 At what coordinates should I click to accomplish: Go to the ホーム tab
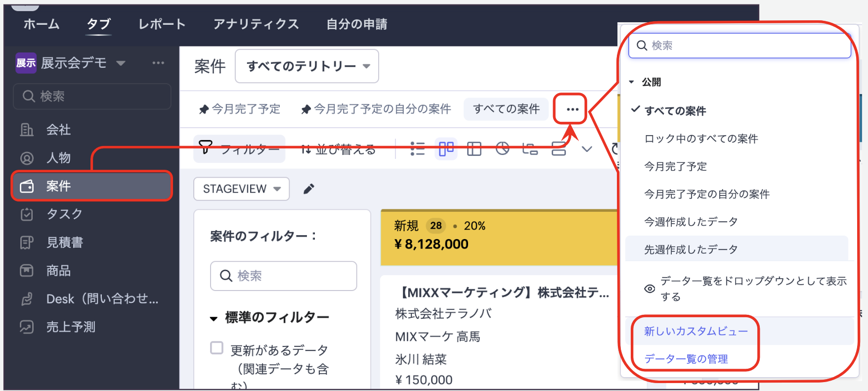pos(42,24)
